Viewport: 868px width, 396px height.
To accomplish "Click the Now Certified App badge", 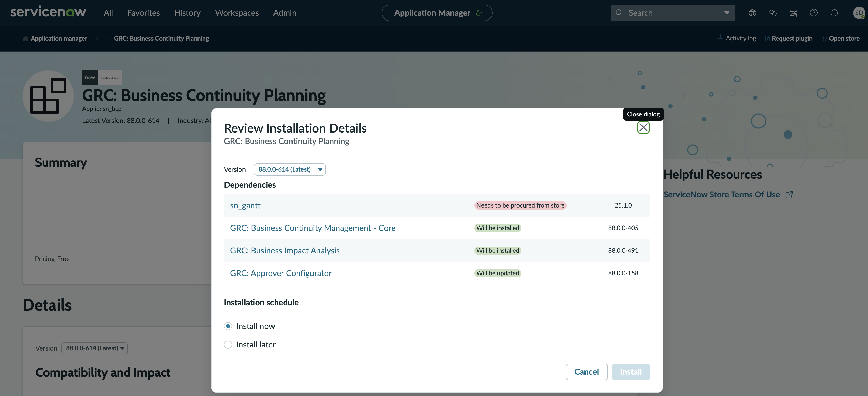I will click(102, 78).
